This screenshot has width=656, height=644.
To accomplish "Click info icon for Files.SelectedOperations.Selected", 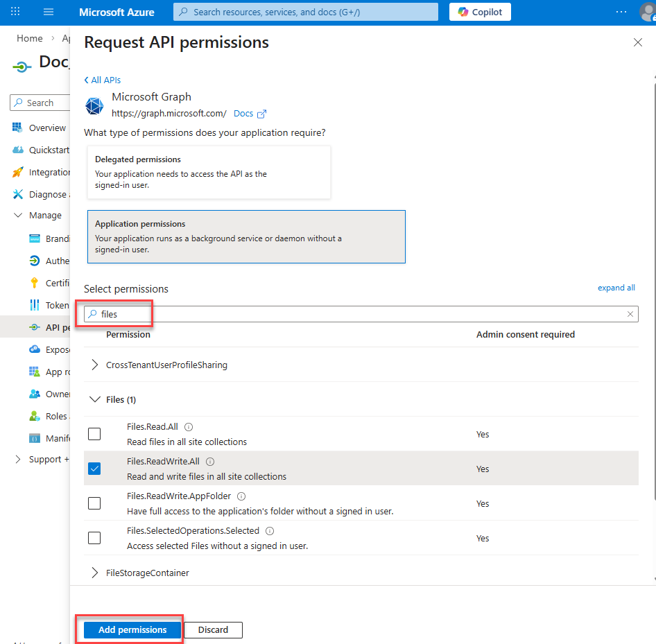I will click(270, 531).
